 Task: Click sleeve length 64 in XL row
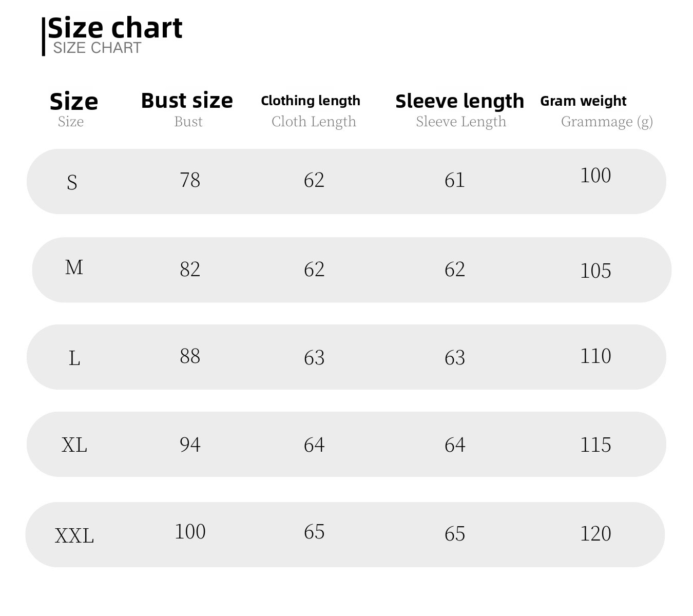[455, 445]
